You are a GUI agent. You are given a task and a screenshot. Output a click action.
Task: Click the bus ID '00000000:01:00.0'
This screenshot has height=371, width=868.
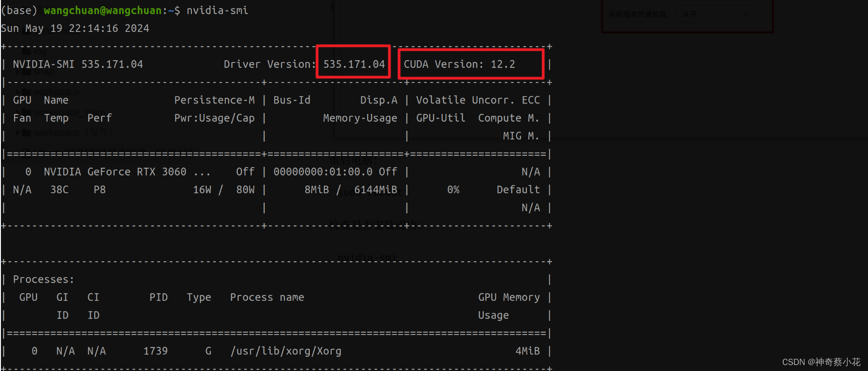tap(323, 172)
